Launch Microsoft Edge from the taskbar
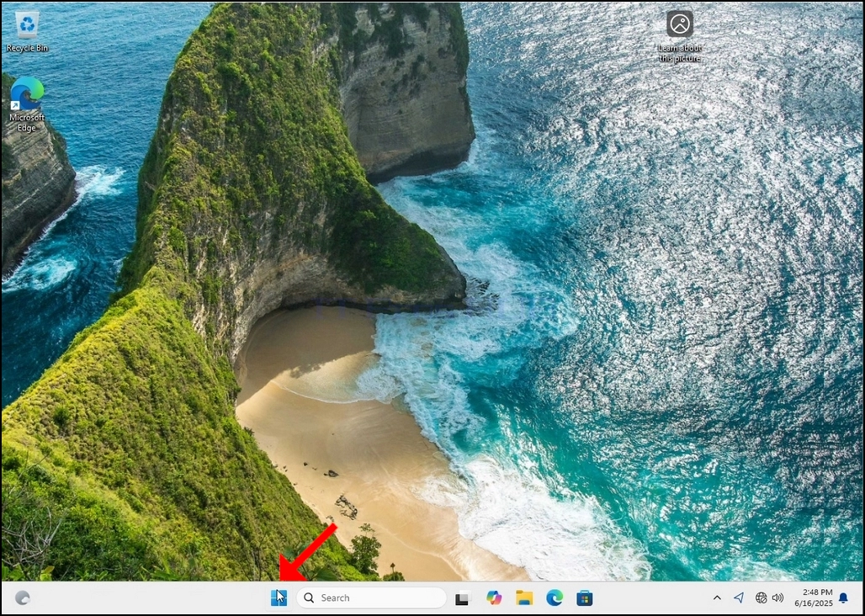865x616 pixels. click(555, 597)
